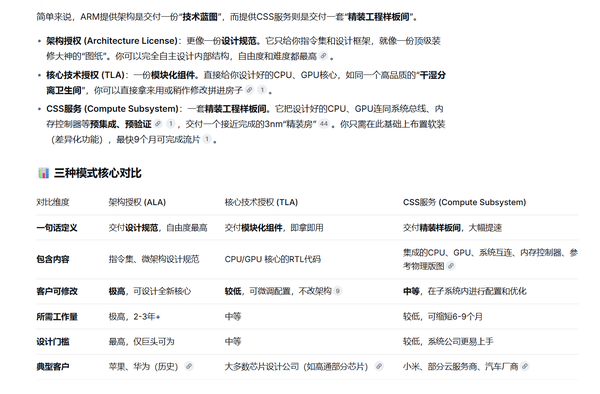The height and width of the screenshot is (394, 600).
Task: Click the 架构授权 (ALA) column header
Action: pos(137,202)
